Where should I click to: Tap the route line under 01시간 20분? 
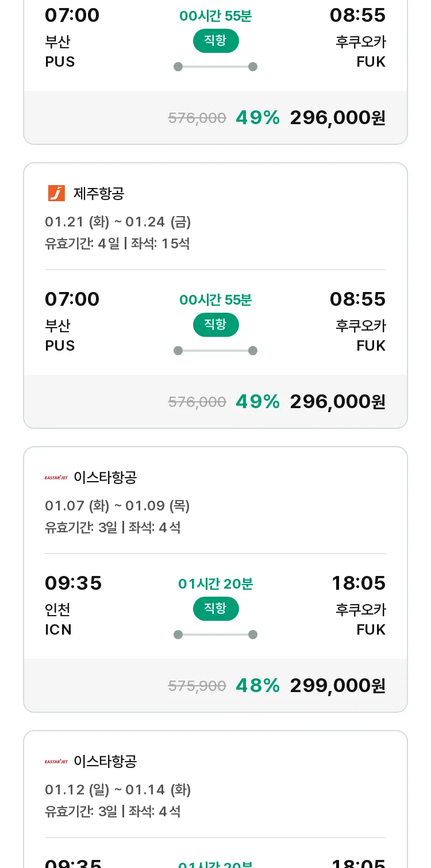tap(215, 635)
